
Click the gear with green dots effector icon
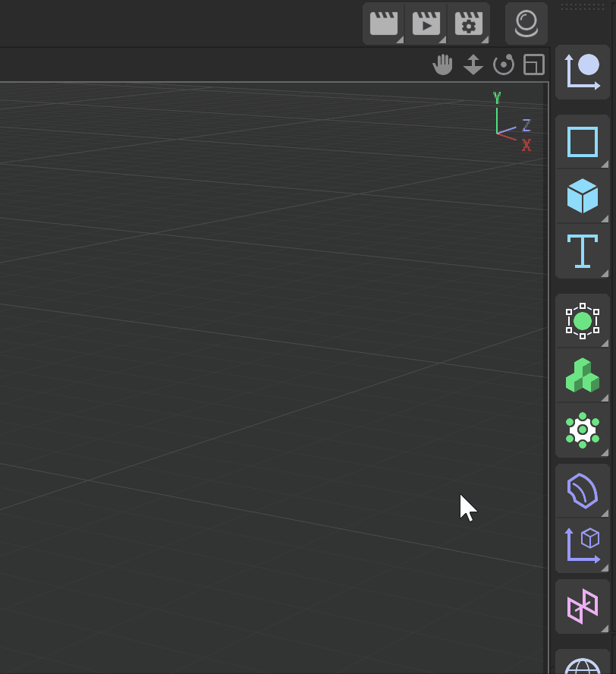[583, 430]
